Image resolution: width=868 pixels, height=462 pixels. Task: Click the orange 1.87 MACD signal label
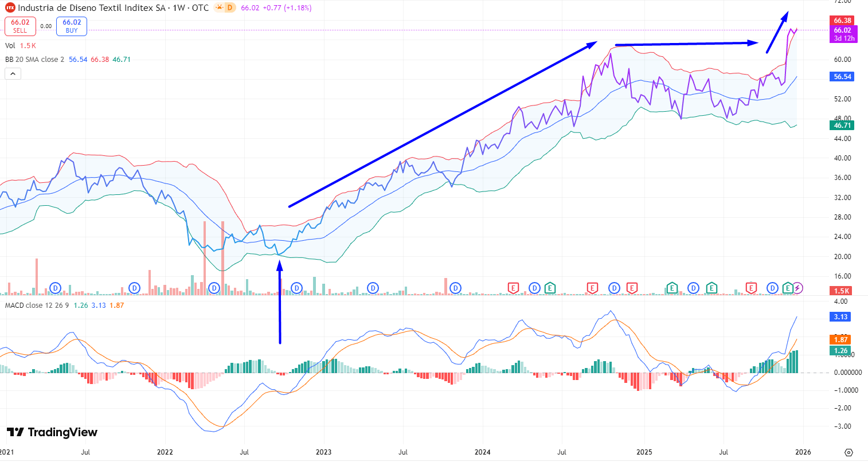pos(840,340)
